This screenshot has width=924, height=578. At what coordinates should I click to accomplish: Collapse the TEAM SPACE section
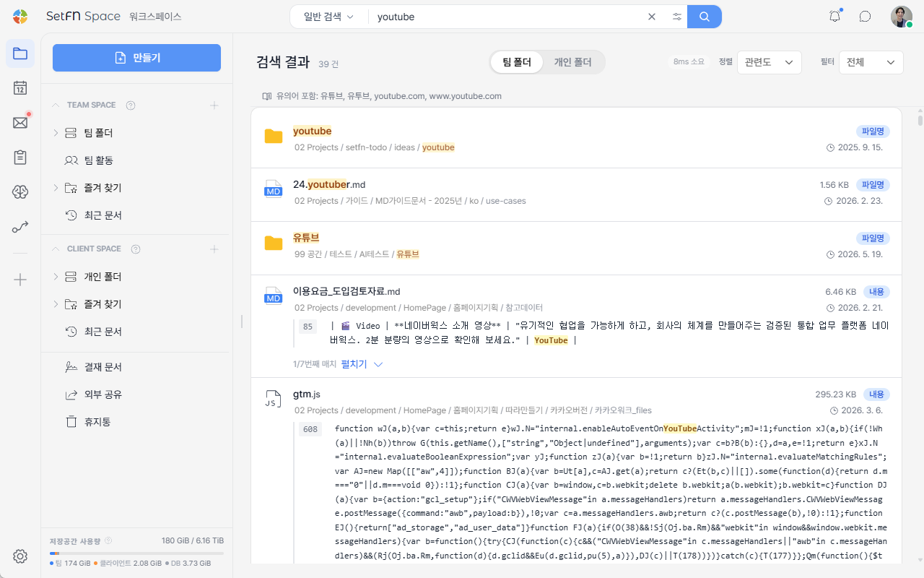[56, 105]
